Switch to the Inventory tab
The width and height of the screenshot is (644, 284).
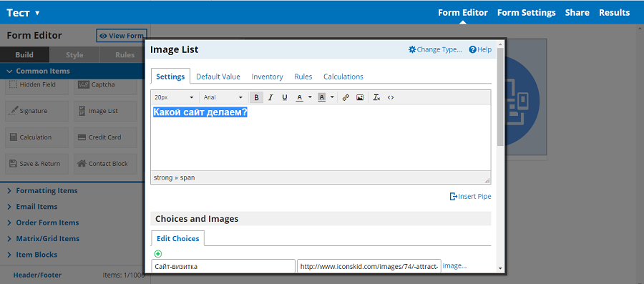tap(268, 77)
